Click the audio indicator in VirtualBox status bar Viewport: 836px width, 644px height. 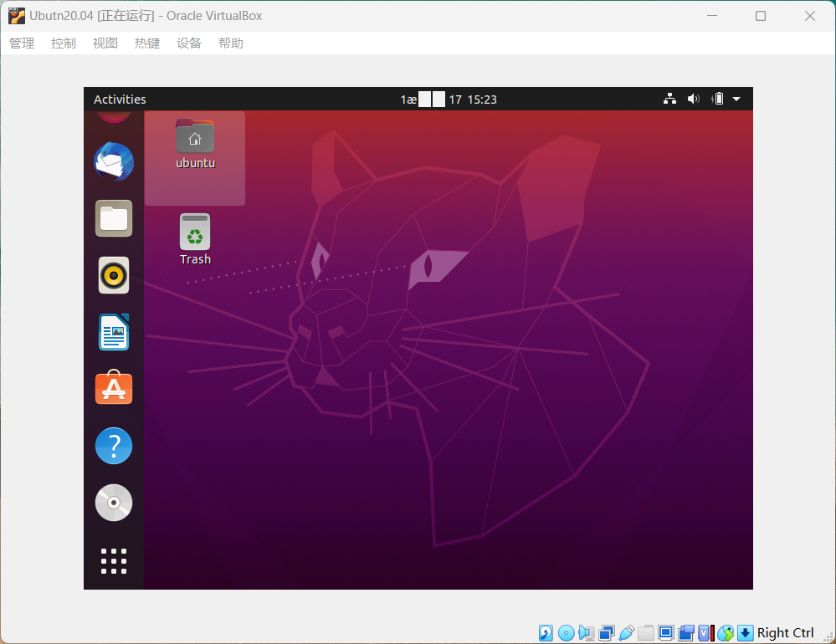(x=586, y=633)
